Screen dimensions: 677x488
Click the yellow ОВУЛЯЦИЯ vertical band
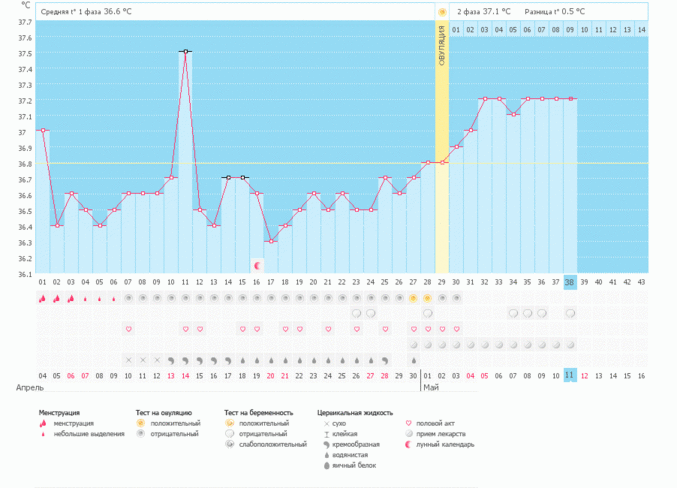tap(442, 150)
